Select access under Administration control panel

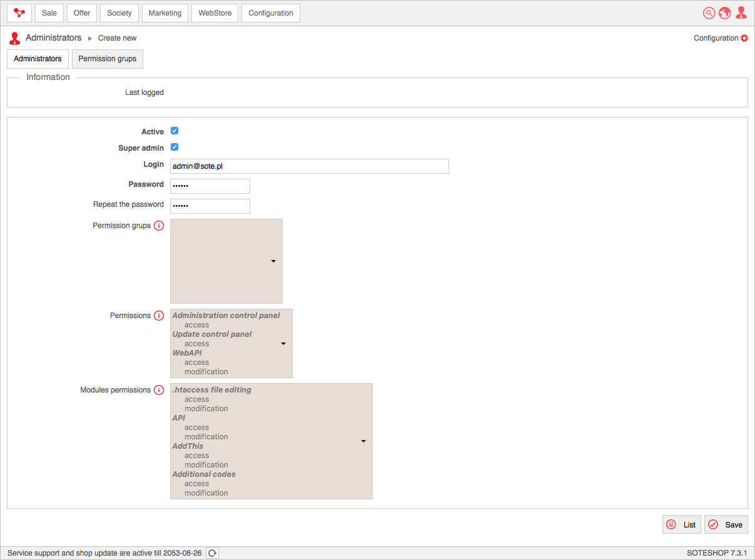[x=196, y=325]
